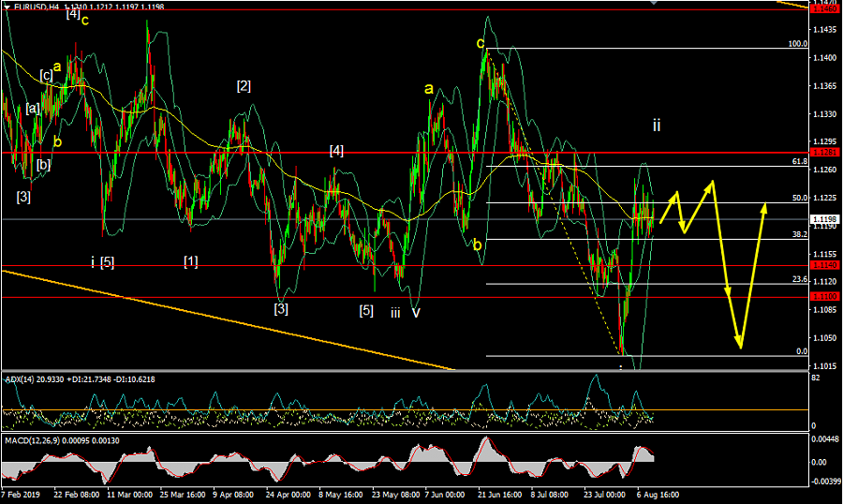Image resolution: width=843 pixels, height=504 pixels.
Task: Select the Fibonacci 50.0 level label
Action: (x=799, y=198)
